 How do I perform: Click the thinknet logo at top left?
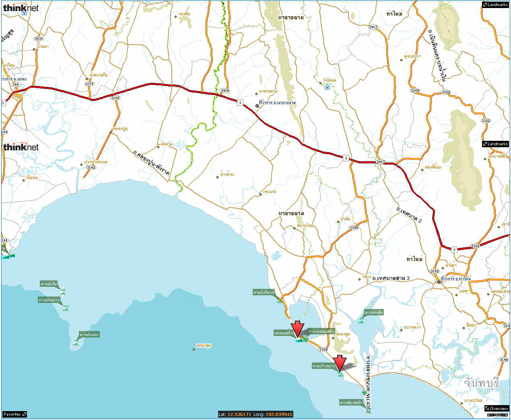(x=21, y=8)
